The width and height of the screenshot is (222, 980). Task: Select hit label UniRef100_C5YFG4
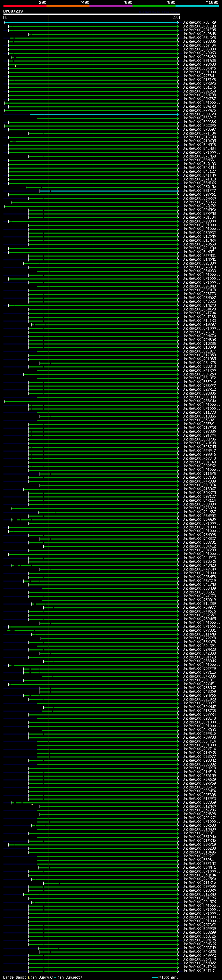(x=199, y=45)
